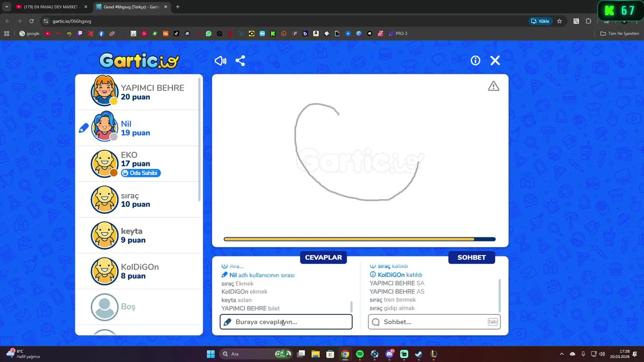The height and width of the screenshot is (362, 644).
Task: Bookmark this page with the star icon
Action: coord(559,21)
